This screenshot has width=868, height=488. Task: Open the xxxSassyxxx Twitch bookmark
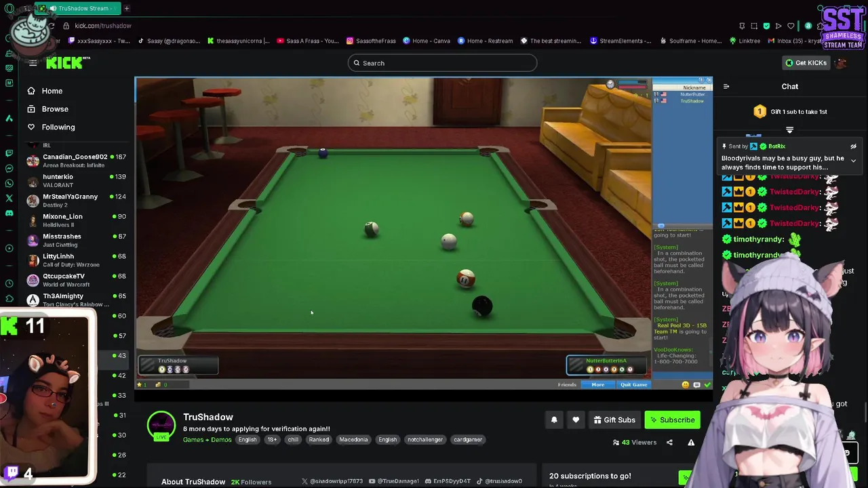point(98,41)
